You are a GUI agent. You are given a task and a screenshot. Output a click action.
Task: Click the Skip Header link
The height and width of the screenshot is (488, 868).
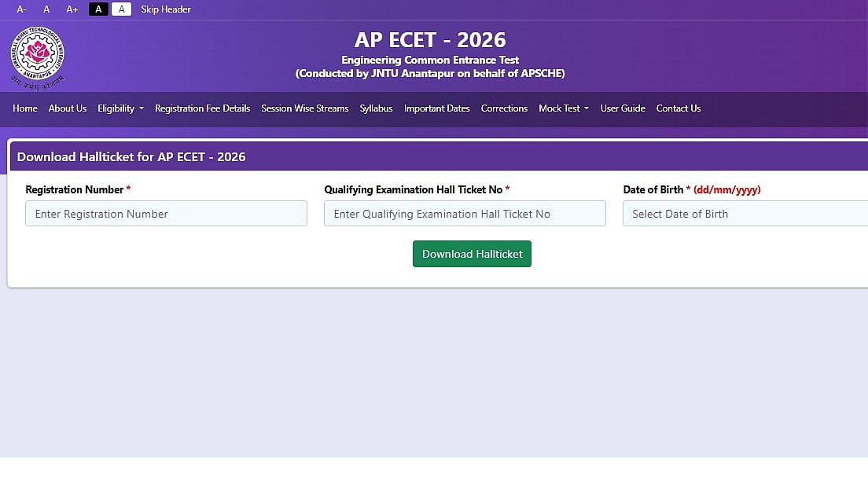tap(166, 9)
